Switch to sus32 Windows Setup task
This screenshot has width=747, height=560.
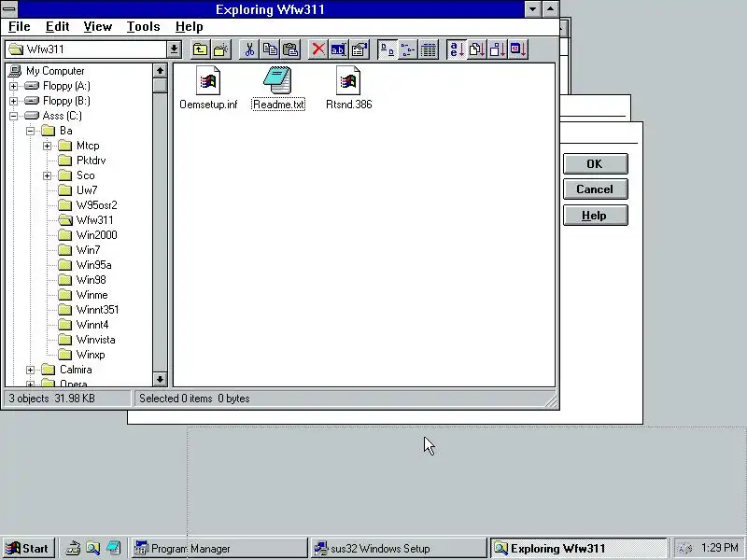[399, 549]
